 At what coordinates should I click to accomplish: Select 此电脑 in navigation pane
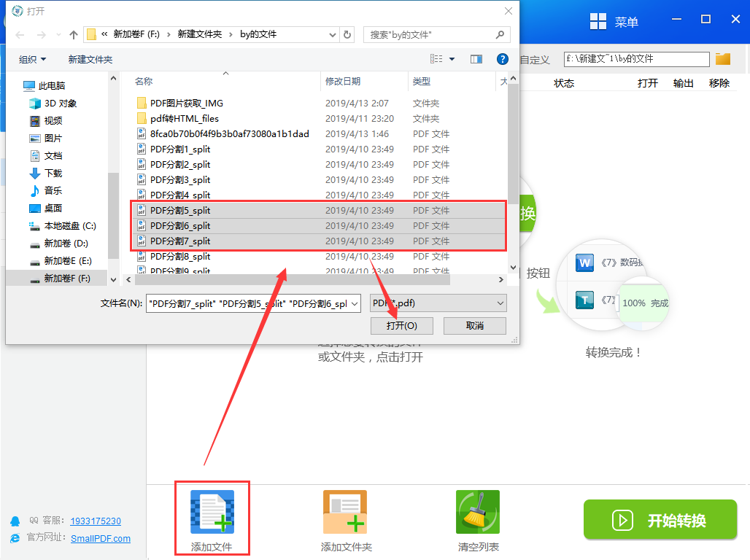[x=44, y=85]
